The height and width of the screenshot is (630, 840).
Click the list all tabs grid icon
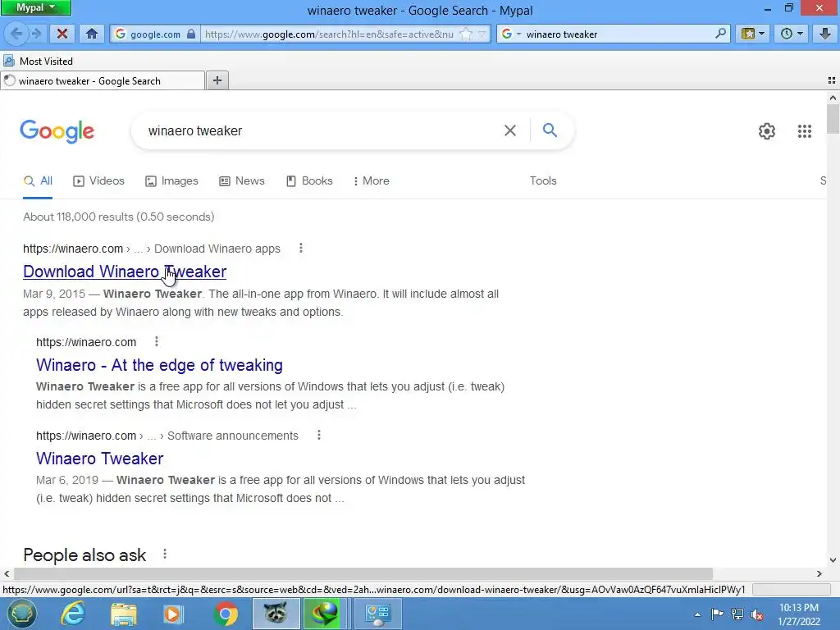pos(832,80)
